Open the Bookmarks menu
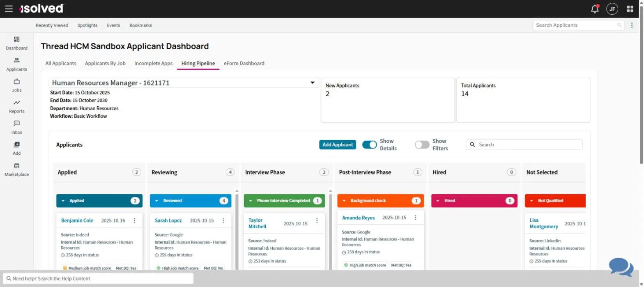 140,25
